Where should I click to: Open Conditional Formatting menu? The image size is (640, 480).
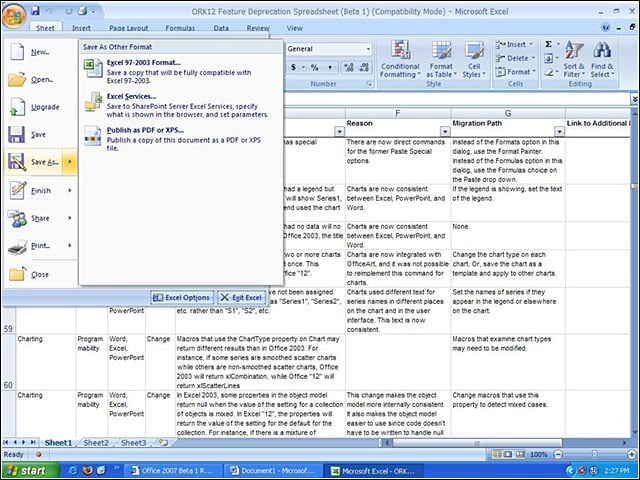pos(400,59)
